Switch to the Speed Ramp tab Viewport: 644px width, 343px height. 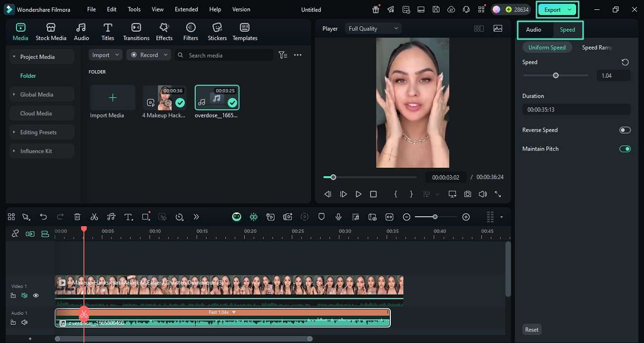[597, 48]
